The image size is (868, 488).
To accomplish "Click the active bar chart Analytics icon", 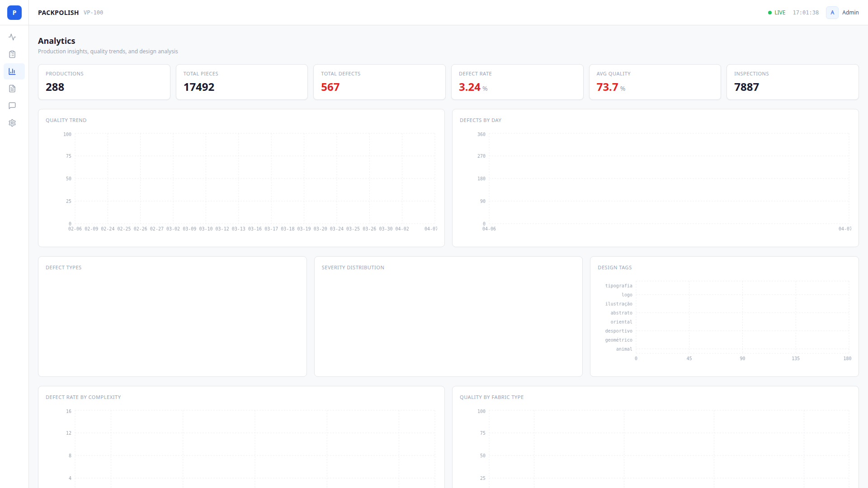I will 12,71.
